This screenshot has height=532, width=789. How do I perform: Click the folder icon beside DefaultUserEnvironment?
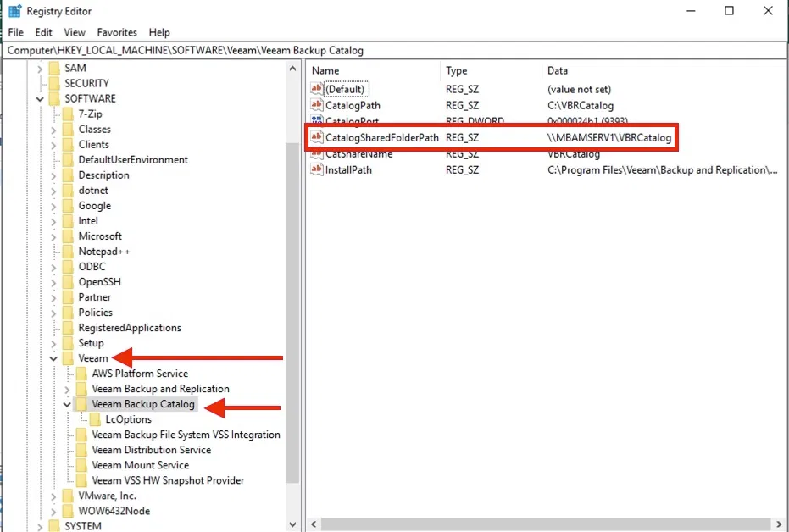point(68,160)
